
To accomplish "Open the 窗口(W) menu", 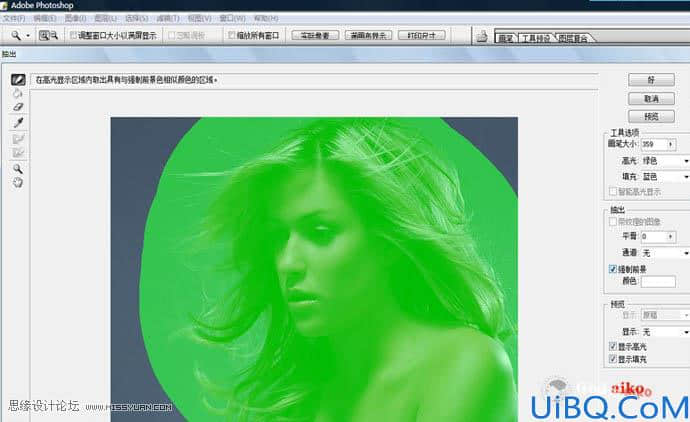I will (232, 18).
